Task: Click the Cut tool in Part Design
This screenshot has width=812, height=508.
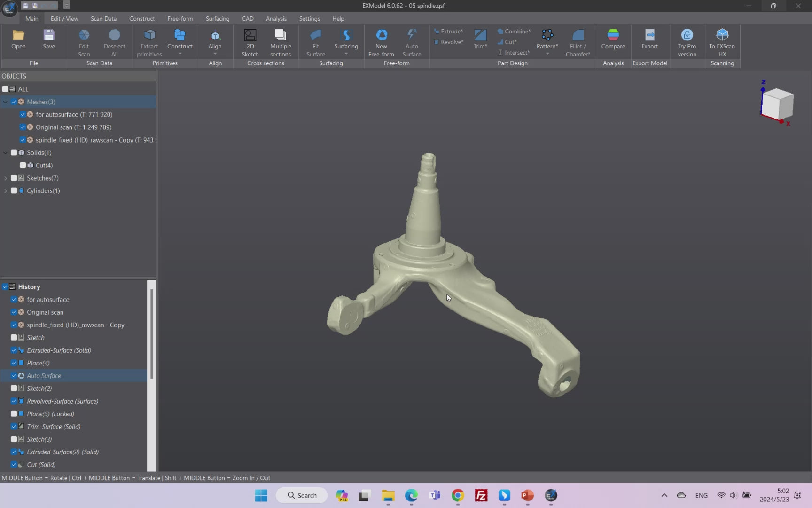Action: (x=507, y=42)
